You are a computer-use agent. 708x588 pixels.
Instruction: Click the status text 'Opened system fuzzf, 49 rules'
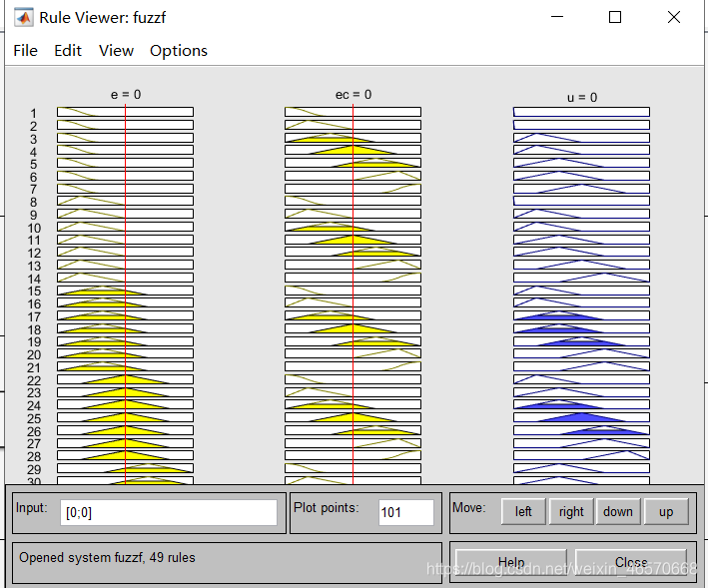click(107, 558)
